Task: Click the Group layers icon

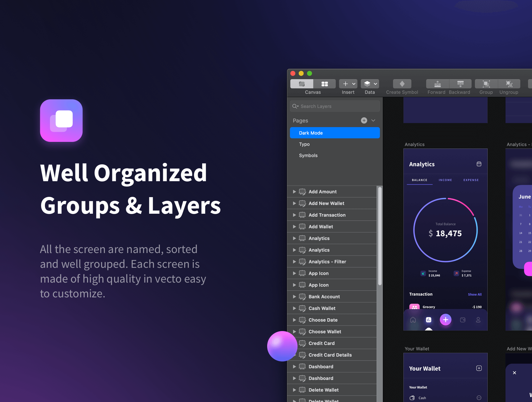Action: (486, 84)
